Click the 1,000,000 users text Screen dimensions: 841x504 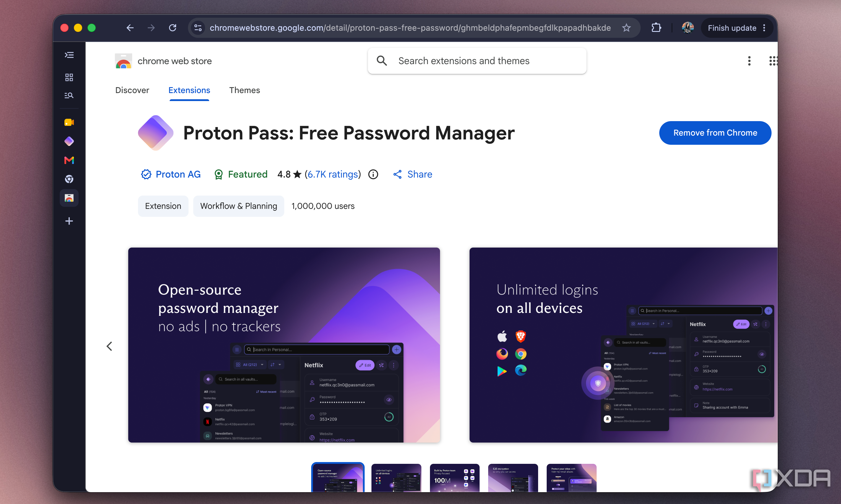click(x=323, y=206)
